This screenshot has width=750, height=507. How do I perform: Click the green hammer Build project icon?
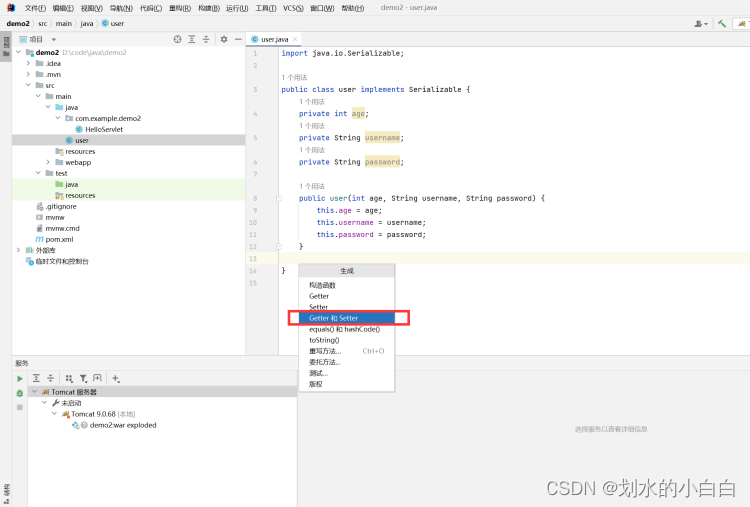click(722, 23)
